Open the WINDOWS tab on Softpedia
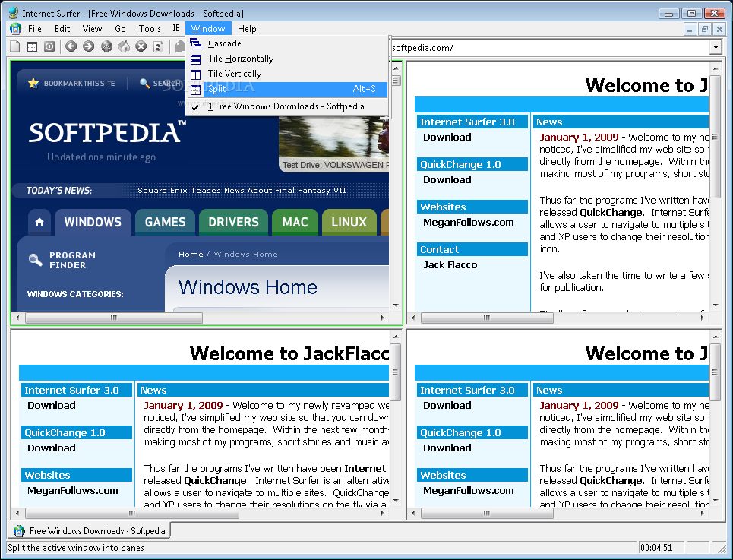Image resolution: width=733 pixels, height=560 pixels. pos(93,222)
